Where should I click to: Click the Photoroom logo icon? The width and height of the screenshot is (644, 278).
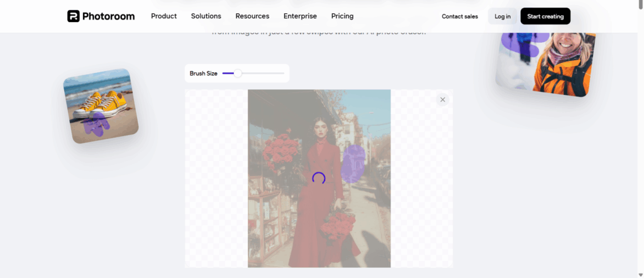[73, 16]
